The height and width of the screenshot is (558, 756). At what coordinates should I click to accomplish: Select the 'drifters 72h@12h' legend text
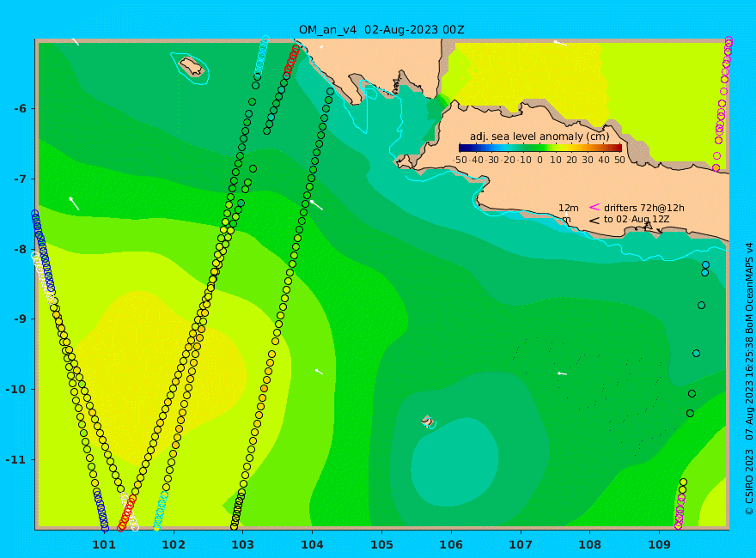[644, 208]
